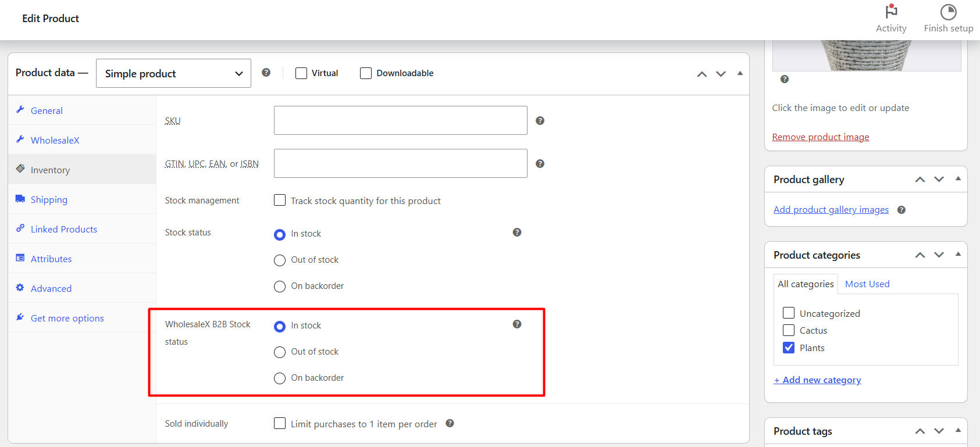Collapse the Product data panel

(x=740, y=73)
